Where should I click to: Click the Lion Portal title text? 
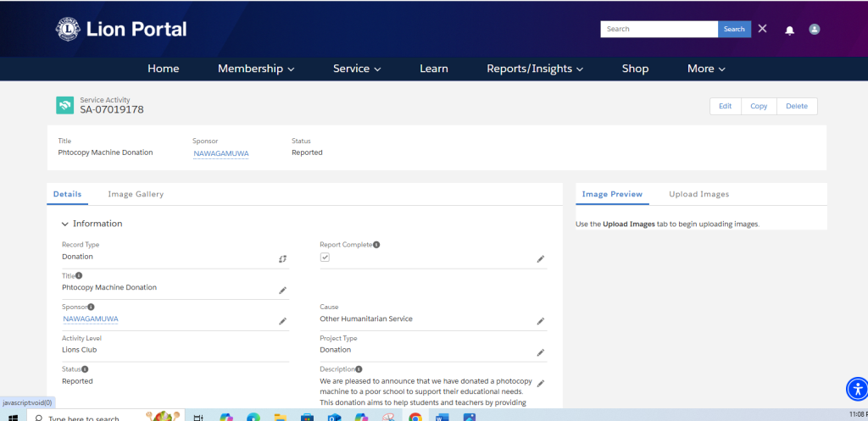coord(136,30)
